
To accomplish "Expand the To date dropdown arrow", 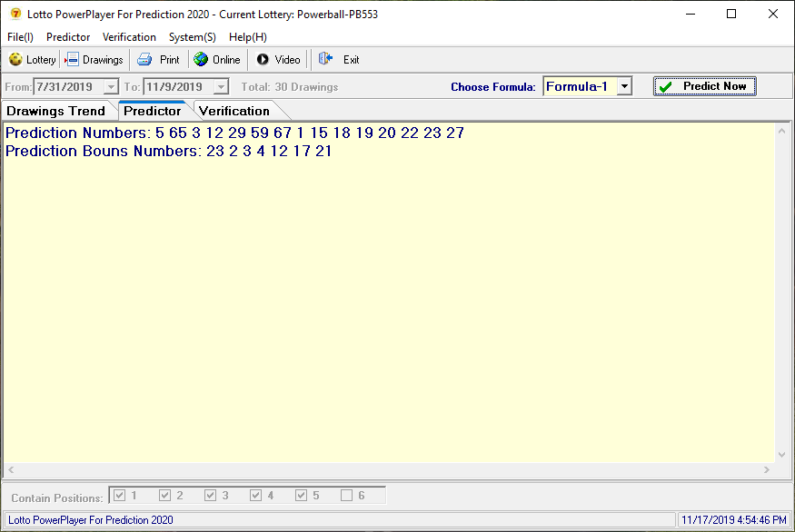I will 221,86.
